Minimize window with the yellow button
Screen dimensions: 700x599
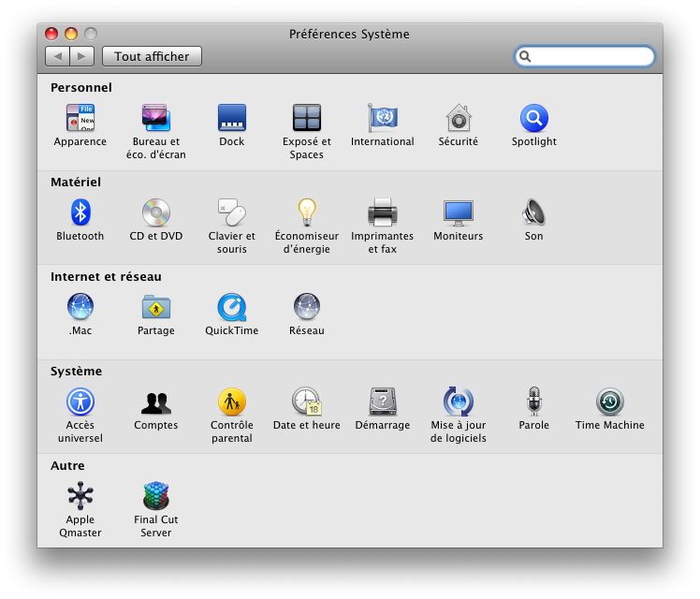[x=71, y=34]
